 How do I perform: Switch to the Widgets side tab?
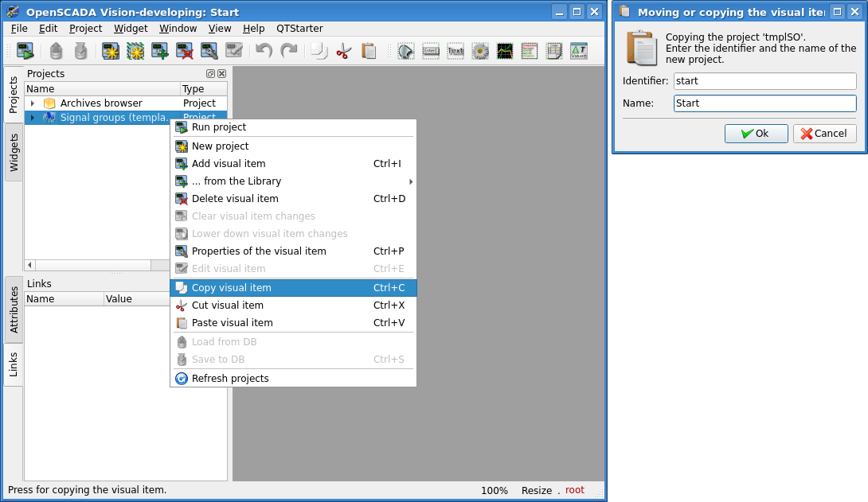(x=14, y=152)
